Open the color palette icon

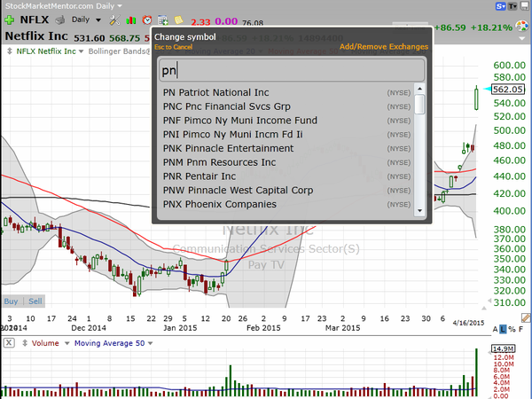click(x=522, y=26)
